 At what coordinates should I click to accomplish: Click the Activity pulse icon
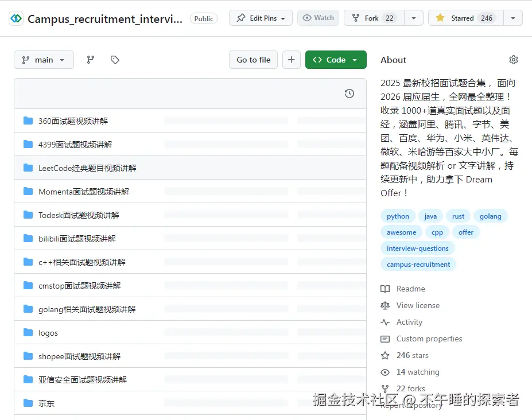[385, 322]
